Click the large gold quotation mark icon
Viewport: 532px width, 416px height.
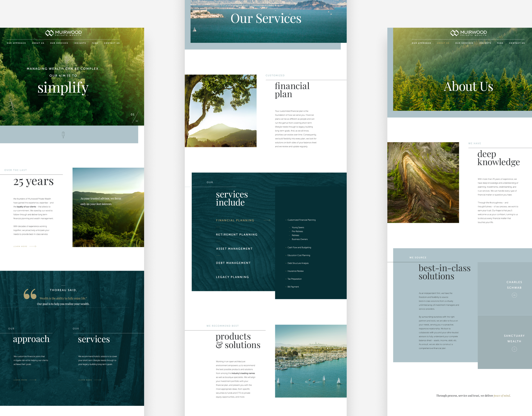[x=30, y=294]
